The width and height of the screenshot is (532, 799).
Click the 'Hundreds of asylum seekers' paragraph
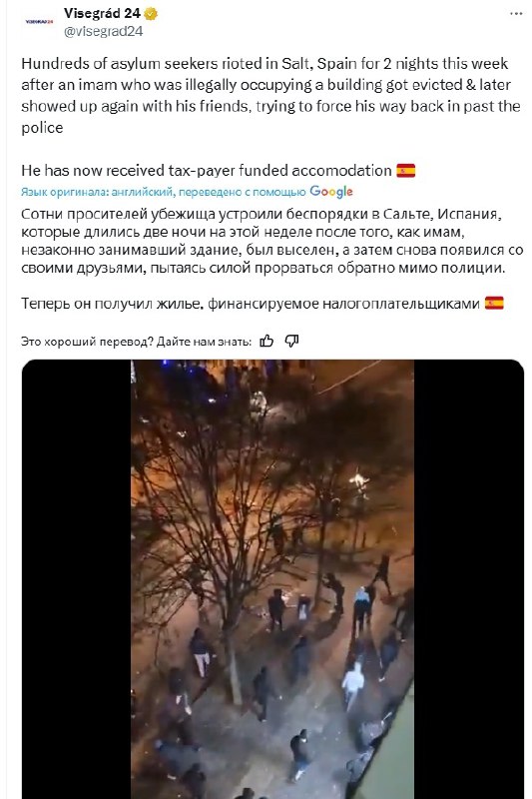(x=270, y=95)
